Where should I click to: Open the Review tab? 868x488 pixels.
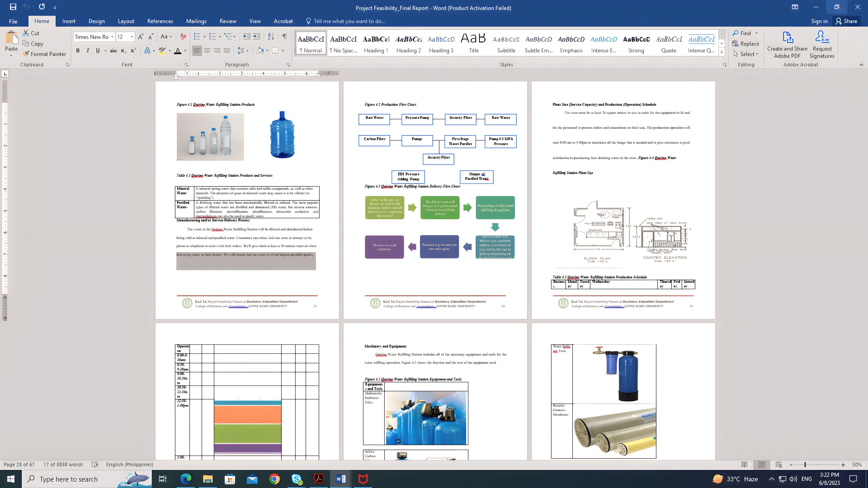[228, 21]
